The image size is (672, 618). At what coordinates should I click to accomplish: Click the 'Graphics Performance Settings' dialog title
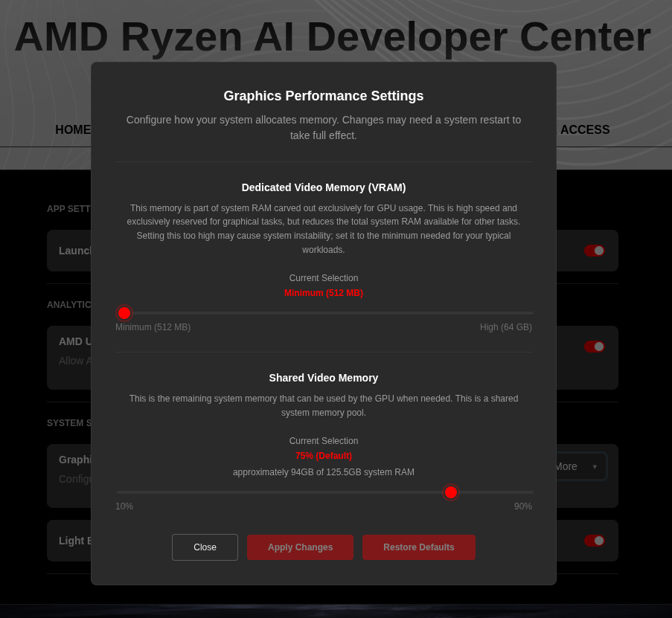coord(324,96)
